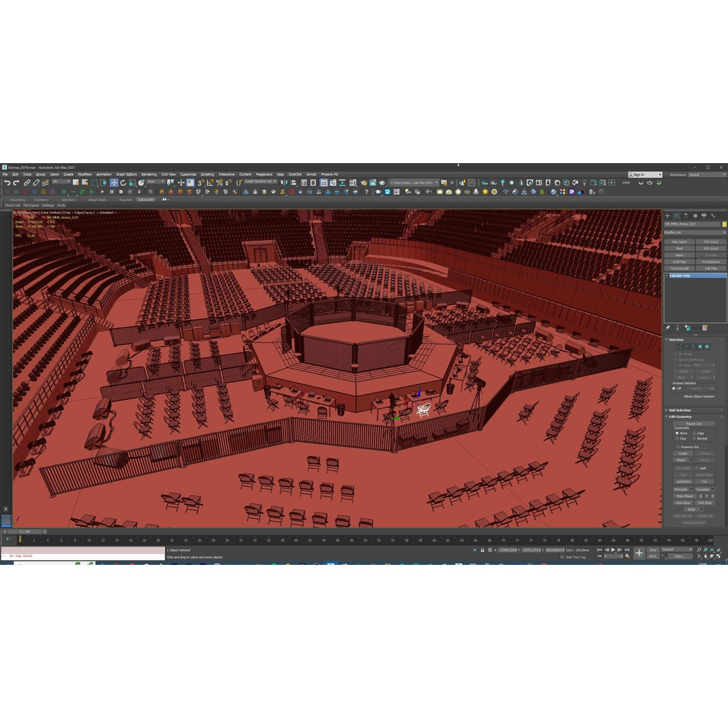This screenshot has width=728, height=728.
Task: Click the Pin Stack icon
Action: pos(668,328)
